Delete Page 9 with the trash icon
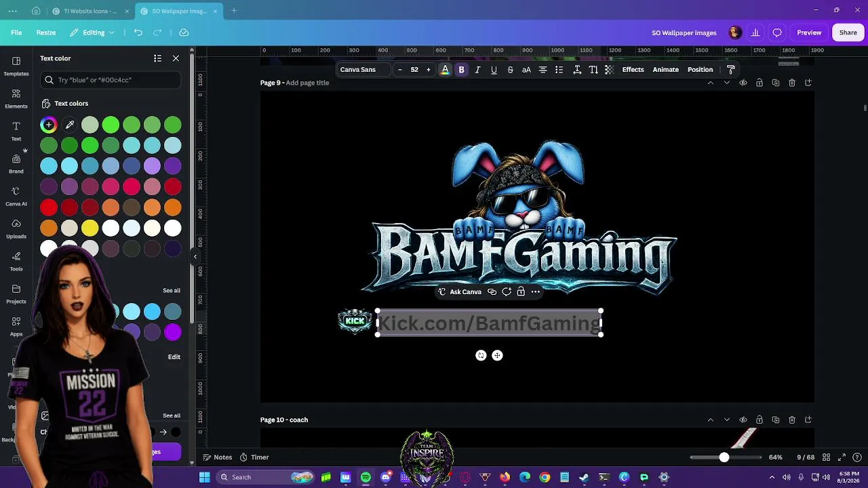Image resolution: width=868 pixels, height=488 pixels. [792, 83]
